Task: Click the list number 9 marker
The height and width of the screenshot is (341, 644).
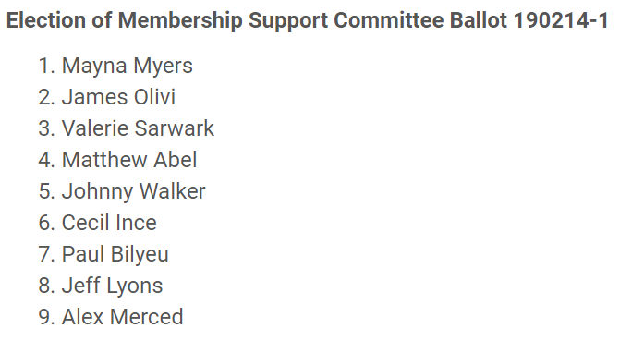Action: [x=47, y=317]
